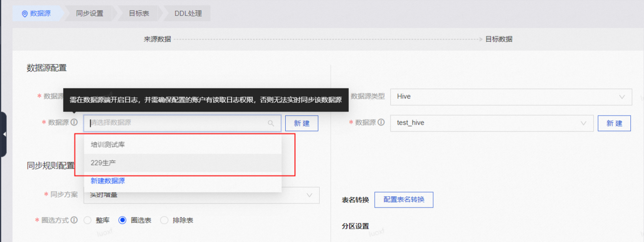Click info icon next to 圈选方式
The image size is (644, 242).
coord(74,220)
